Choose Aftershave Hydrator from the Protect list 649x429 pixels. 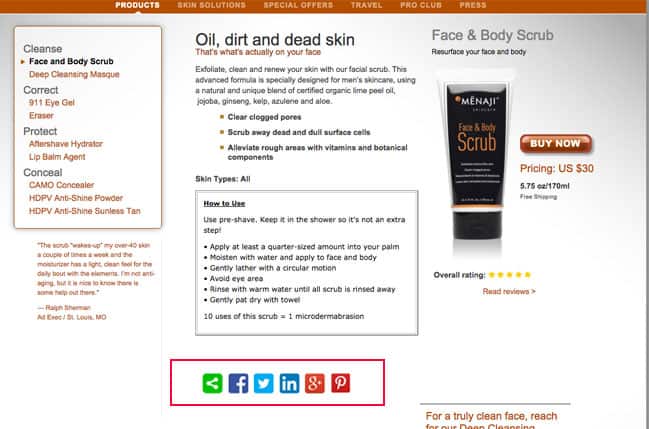66,144
